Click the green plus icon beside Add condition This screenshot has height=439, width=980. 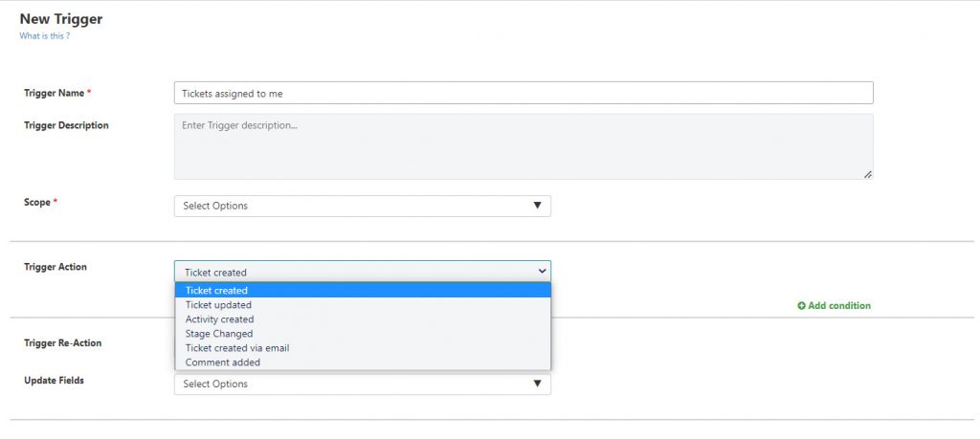(801, 306)
